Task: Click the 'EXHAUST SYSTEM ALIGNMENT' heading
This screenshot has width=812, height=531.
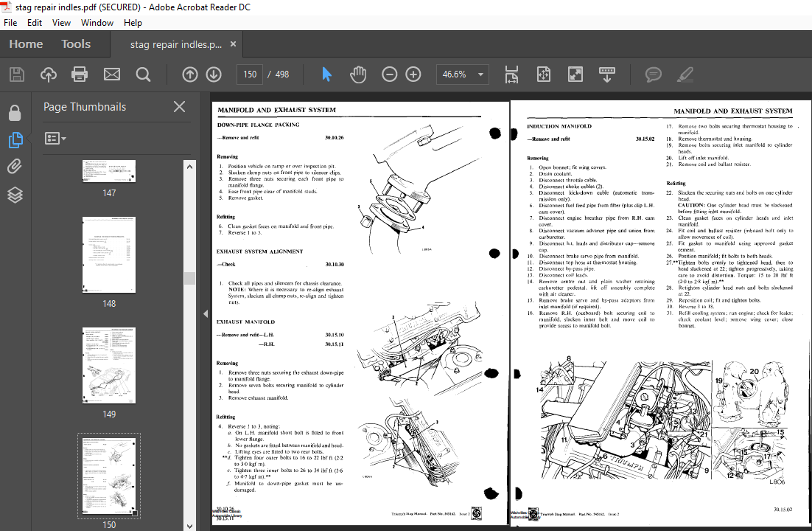Action: click(259, 251)
